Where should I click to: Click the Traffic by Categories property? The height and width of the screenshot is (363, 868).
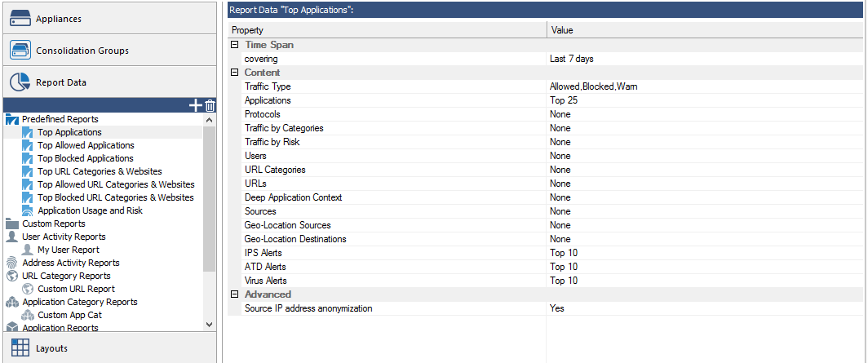point(284,128)
